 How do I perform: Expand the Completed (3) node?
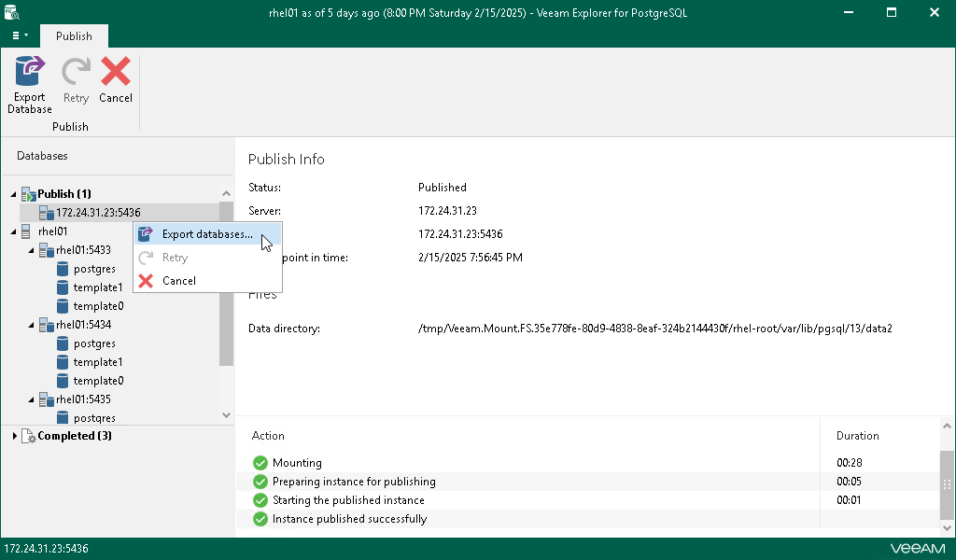point(13,436)
